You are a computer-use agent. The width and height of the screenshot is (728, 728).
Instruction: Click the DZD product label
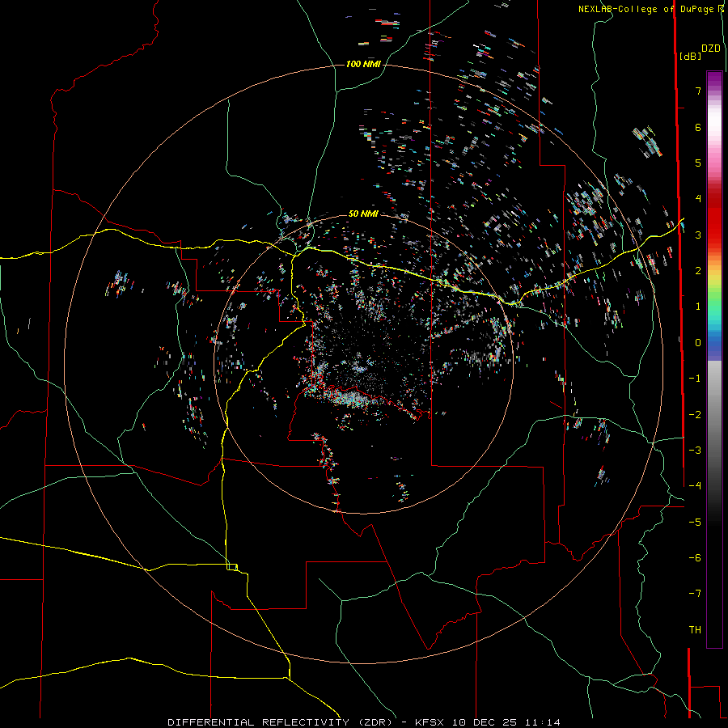[711, 49]
